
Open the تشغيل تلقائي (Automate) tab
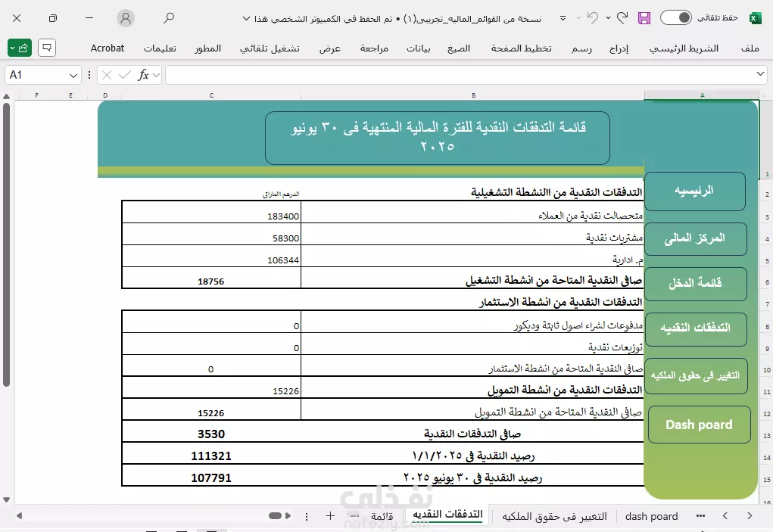270,48
